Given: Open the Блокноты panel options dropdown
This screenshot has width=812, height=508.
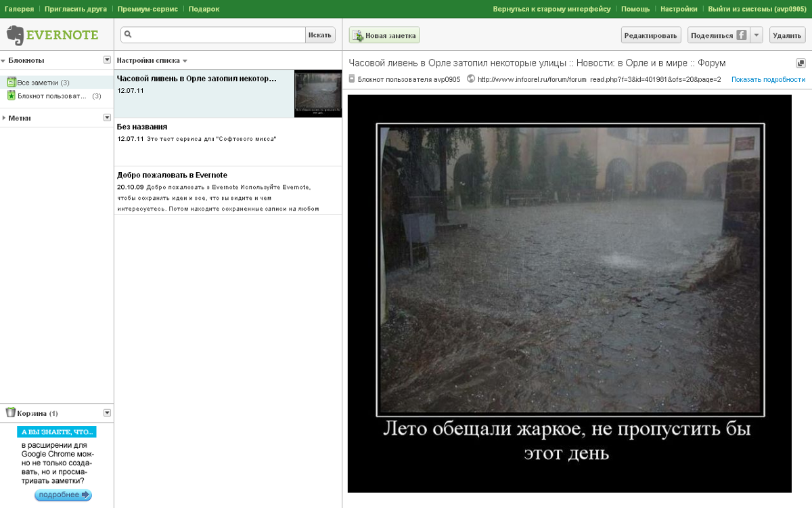Looking at the screenshot, I should pyautogui.click(x=107, y=60).
